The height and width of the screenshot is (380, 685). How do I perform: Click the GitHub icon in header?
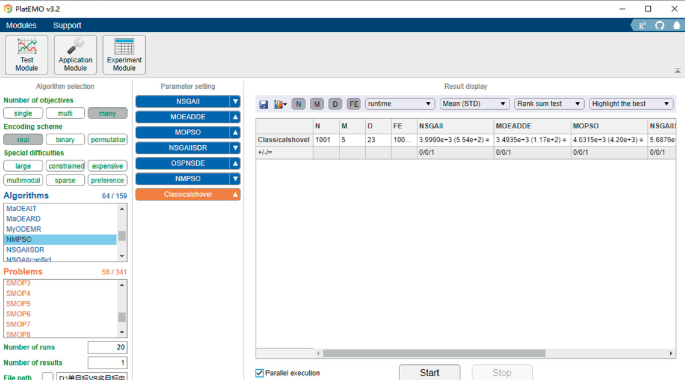(x=660, y=25)
